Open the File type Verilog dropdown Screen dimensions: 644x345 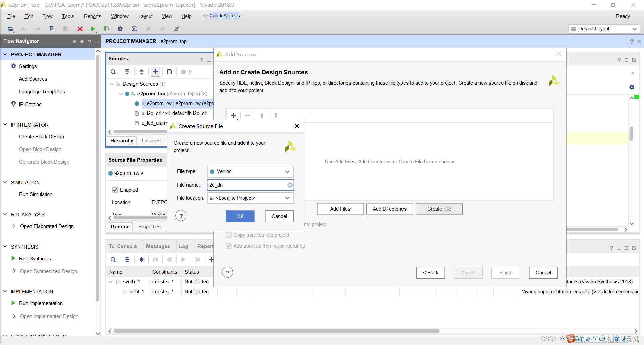point(251,171)
